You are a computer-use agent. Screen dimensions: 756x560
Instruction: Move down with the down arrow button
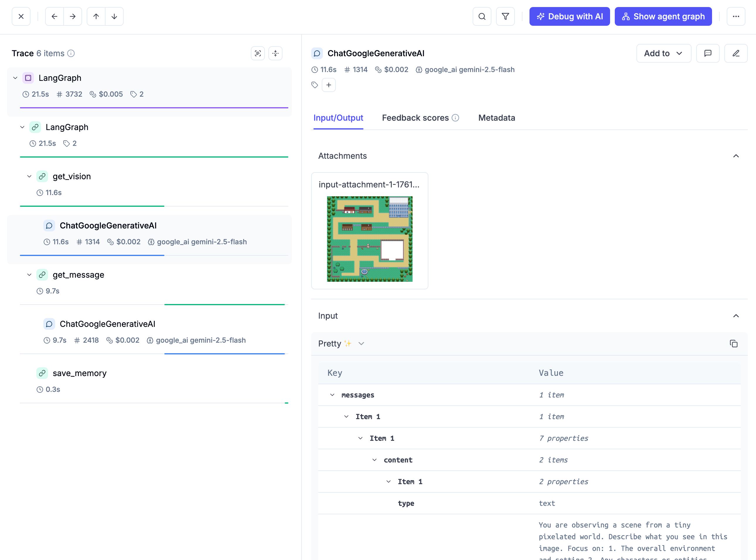tap(114, 16)
